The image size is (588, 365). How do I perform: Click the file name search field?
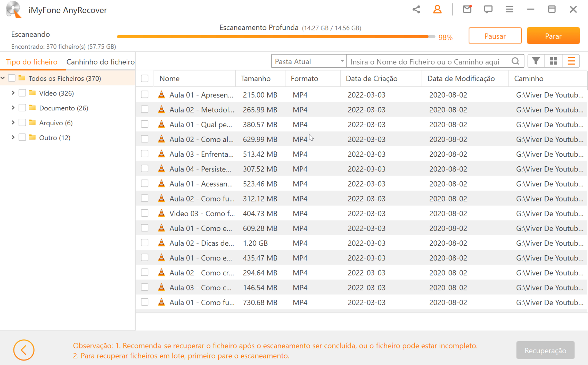[429, 61]
